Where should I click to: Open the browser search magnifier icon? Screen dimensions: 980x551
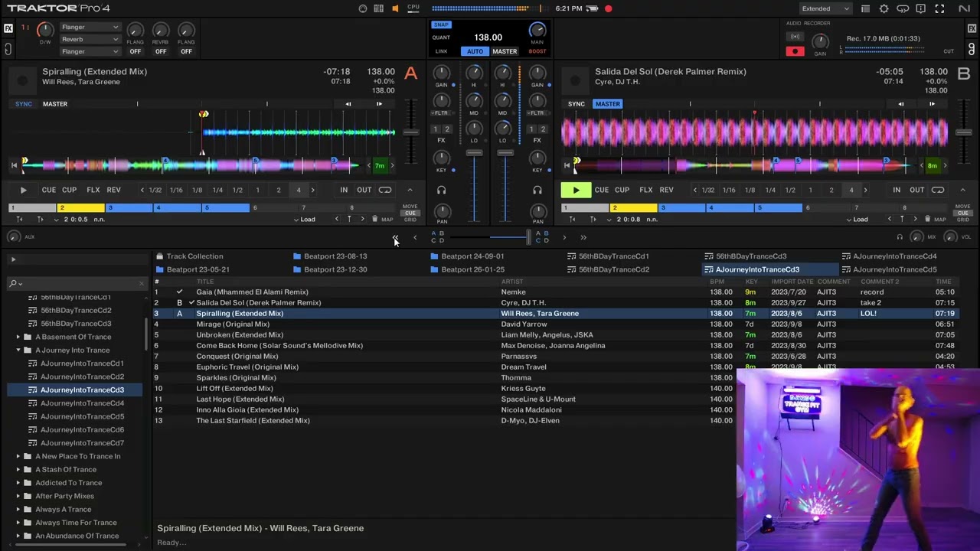(13, 283)
